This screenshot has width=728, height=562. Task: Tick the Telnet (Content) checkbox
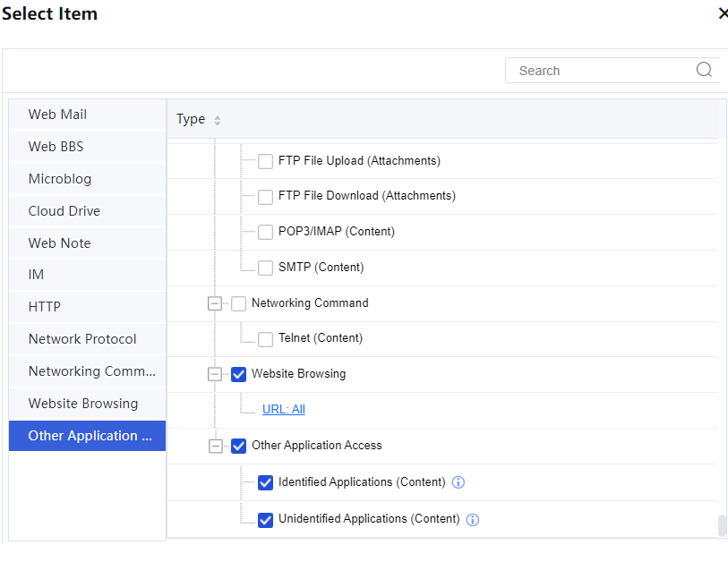(x=265, y=339)
